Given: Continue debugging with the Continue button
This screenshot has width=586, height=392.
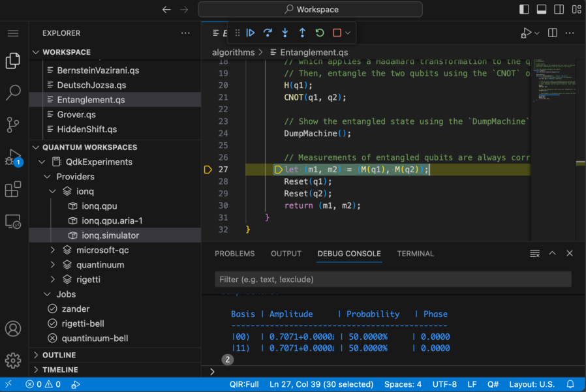Looking at the screenshot, I should pyautogui.click(x=251, y=33).
